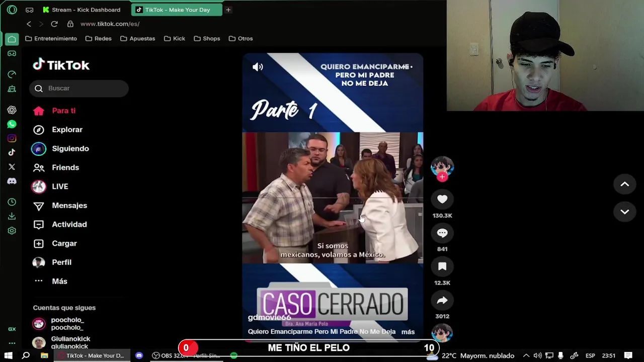Go to next video with down arrow
The height and width of the screenshot is (362, 644).
point(624,212)
